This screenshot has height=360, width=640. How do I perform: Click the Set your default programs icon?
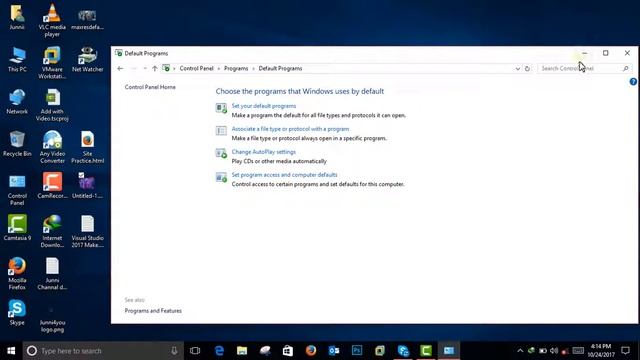click(221, 108)
